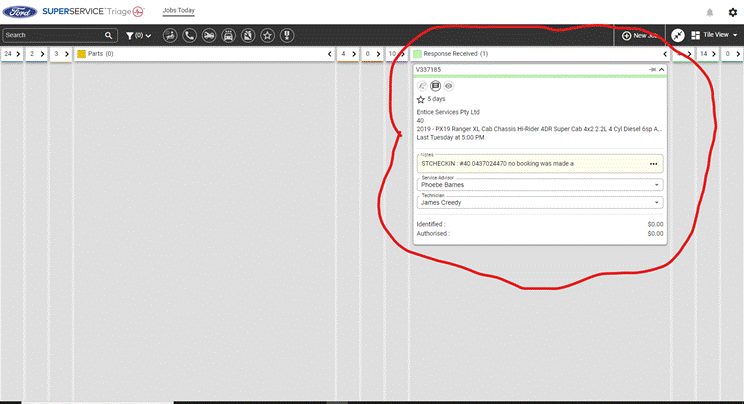The image size is (744, 404).
Task: Click the Parts (0) column header
Action: (x=101, y=54)
